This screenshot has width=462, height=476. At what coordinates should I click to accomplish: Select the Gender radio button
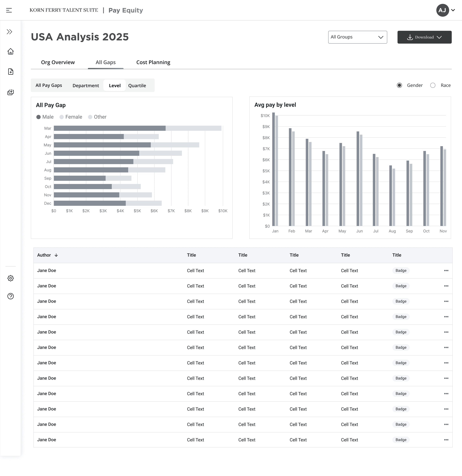coord(399,85)
